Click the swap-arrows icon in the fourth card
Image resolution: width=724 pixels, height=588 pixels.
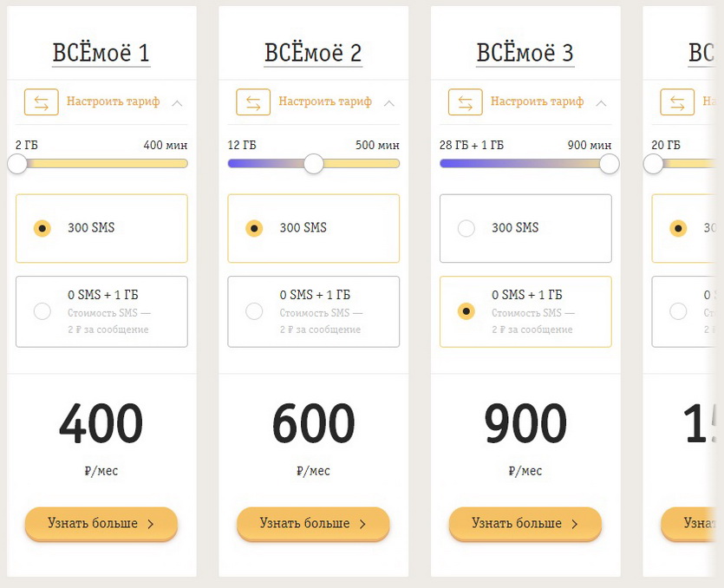pyautogui.click(x=676, y=102)
